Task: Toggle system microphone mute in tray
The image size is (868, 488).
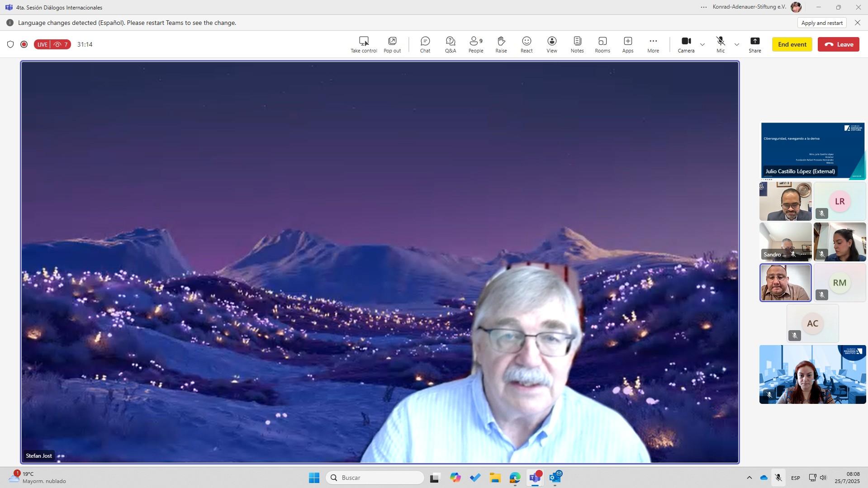Action: pos(778,478)
